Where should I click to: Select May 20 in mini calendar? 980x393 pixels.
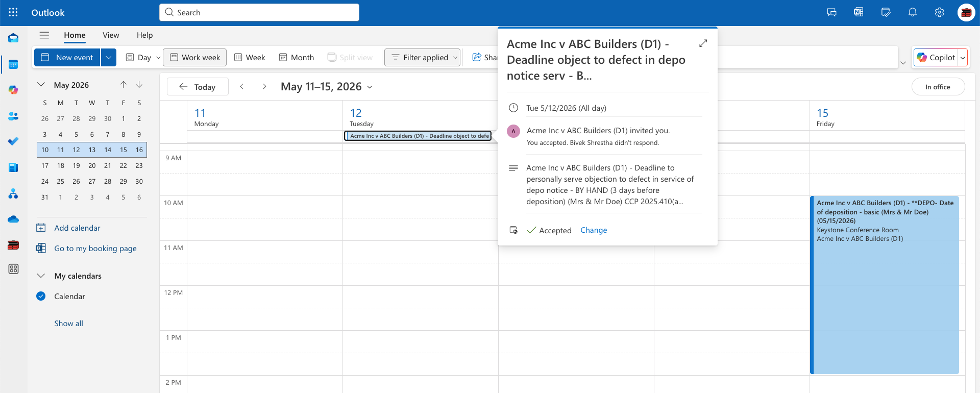[92, 165]
